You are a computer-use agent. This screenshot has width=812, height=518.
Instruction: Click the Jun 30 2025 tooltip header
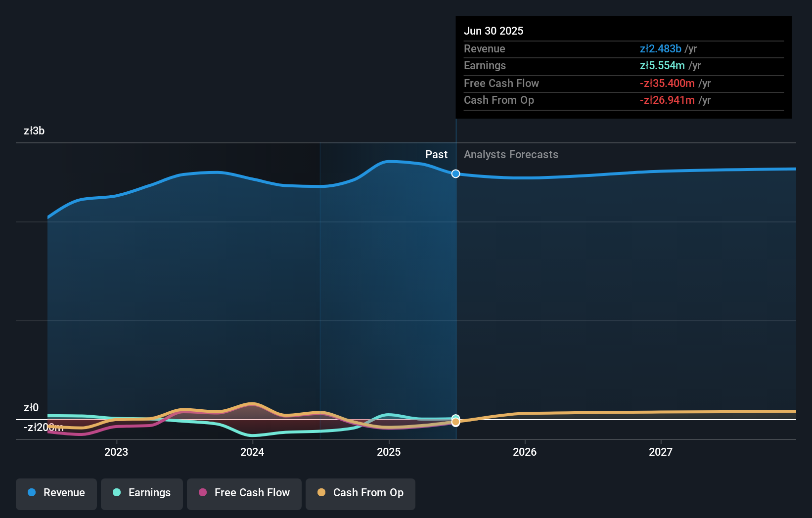pos(494,31)
